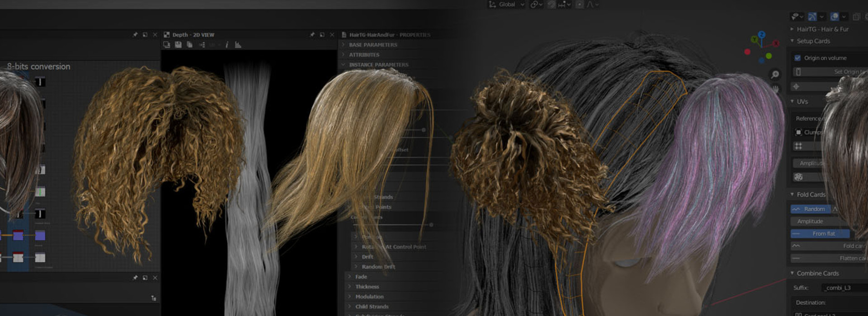Click the 3D cursor icon button under Set Origin
The height and width of the screenshot is (316, 868).
point(796,86)
